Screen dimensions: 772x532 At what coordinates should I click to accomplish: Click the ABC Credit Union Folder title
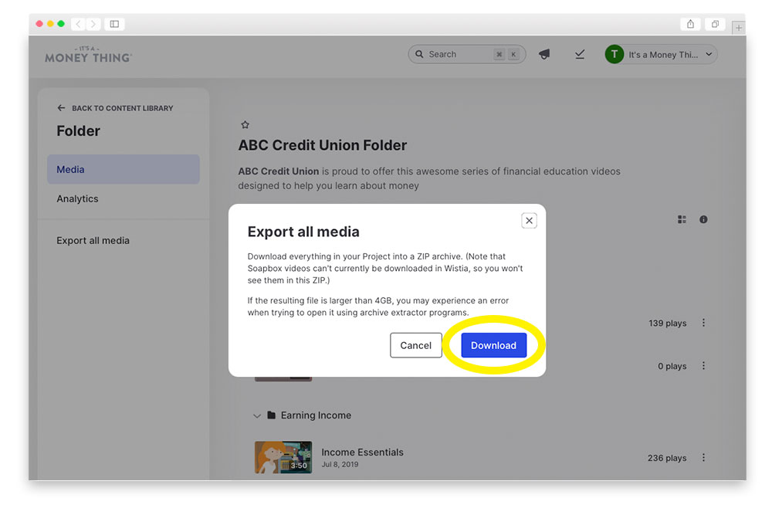tap(323, 145)
